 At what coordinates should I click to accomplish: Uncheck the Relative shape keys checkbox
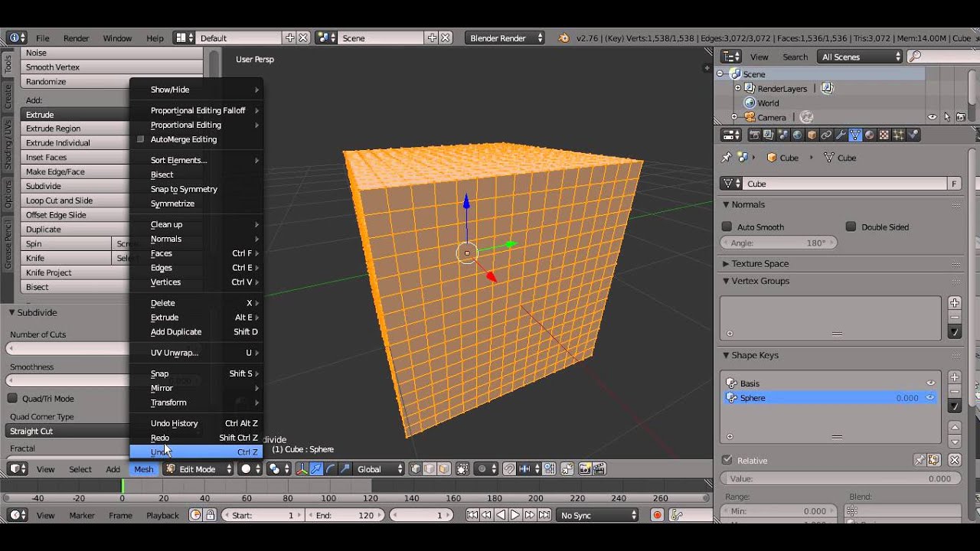pos(727,460)
